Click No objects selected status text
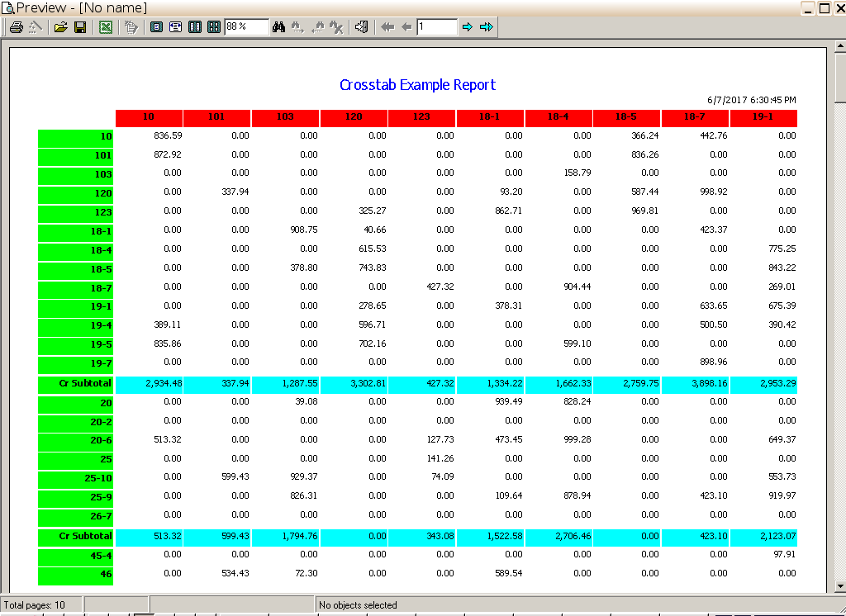The height and width of the screenshot is (616, 846). [358, 606]
